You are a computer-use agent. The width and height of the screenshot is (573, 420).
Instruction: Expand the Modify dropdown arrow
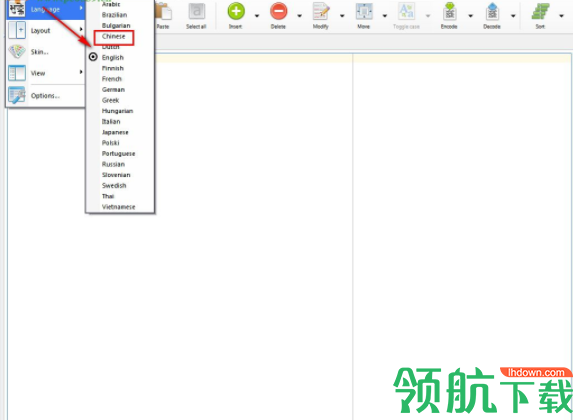(x=342, y=16)
